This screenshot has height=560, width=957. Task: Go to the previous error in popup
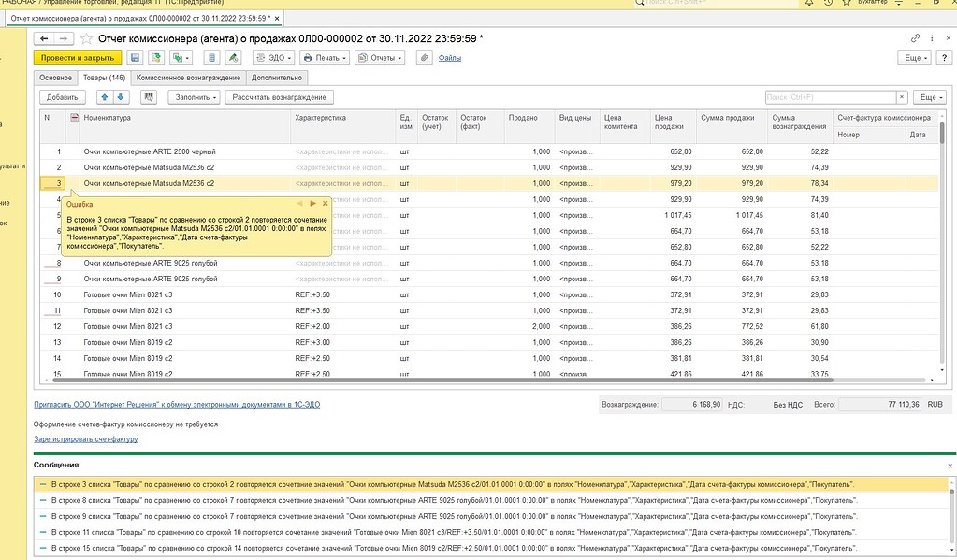(x=299, y=203)
